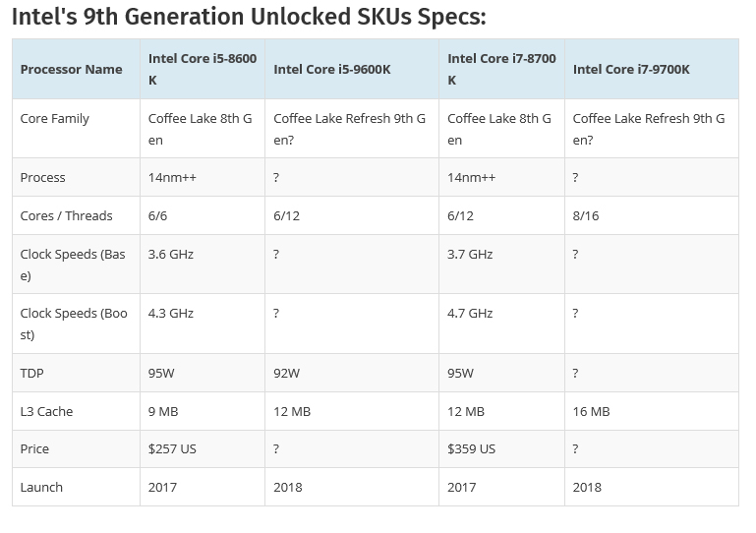Select the 16 MB L3 cache cell

pyautogui.click(x=591, y=411)
